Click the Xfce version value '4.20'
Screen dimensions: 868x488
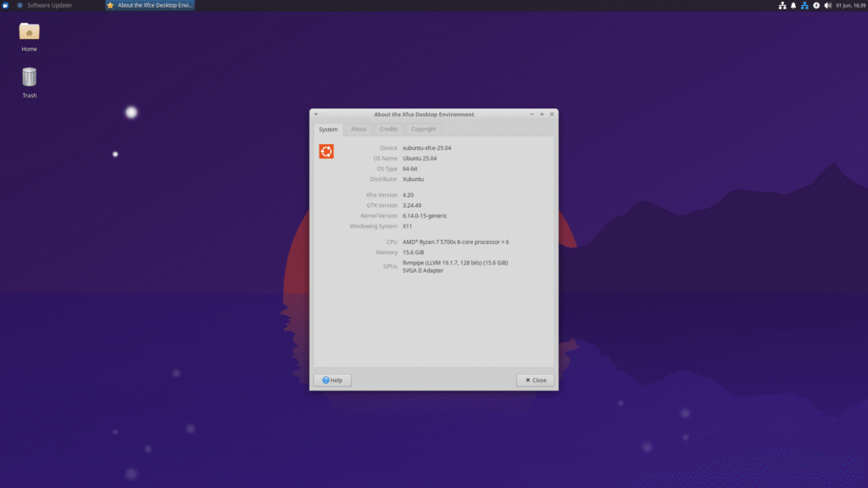[408, 196]
